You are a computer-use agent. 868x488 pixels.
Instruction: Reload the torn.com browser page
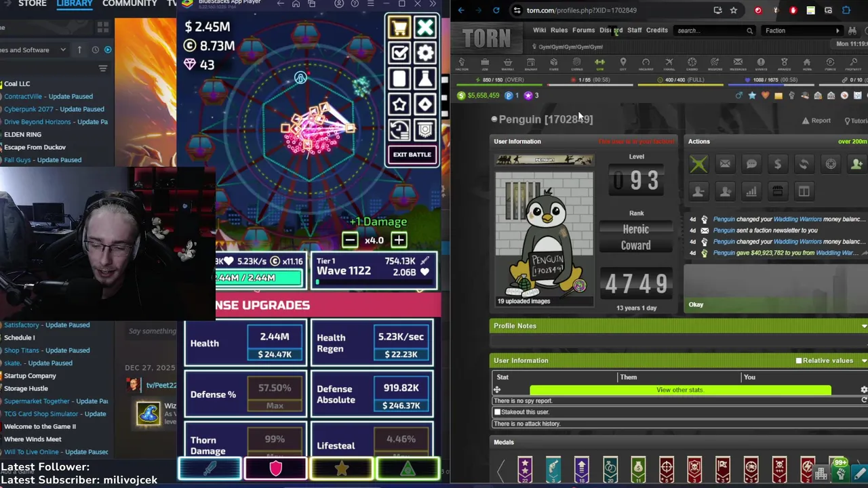coord(496,10)
